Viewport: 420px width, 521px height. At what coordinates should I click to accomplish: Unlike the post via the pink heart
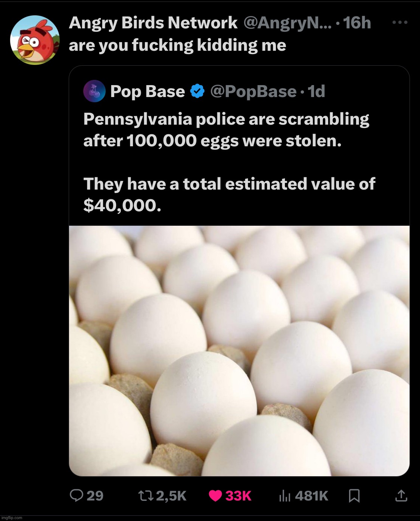[x=215, y=496]
